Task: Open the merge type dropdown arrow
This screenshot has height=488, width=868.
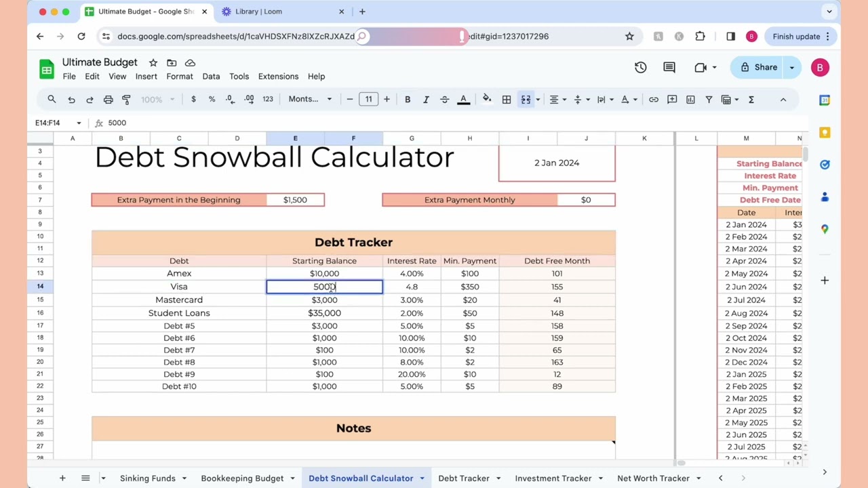Action: coord(538,100)
